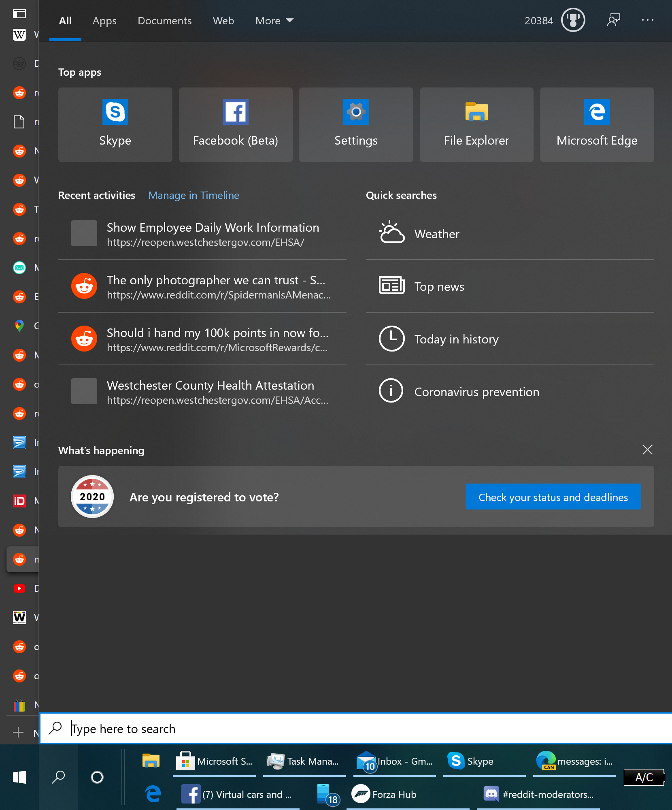Screen dimensions: 672x810
Task: Switch to Microsoft Store taskbar window
Action: tap(215, 761)
